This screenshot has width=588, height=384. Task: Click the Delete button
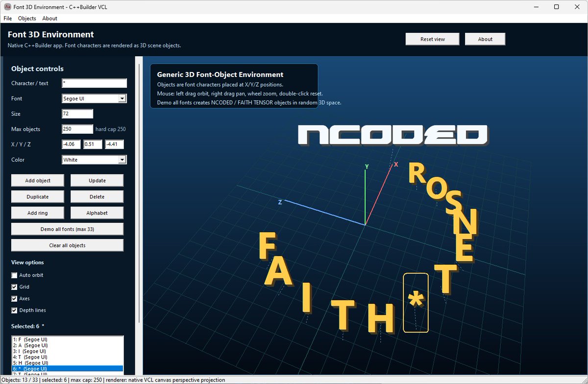pos(97,196)
